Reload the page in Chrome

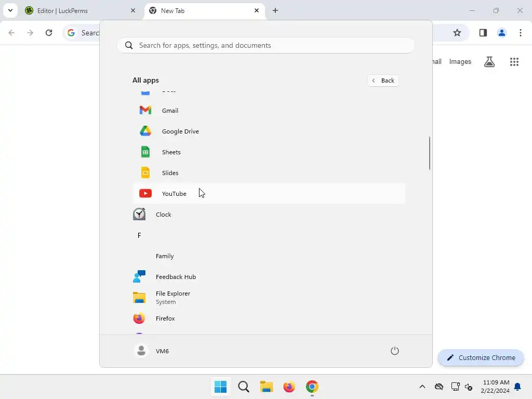click(x=49, y=33)
